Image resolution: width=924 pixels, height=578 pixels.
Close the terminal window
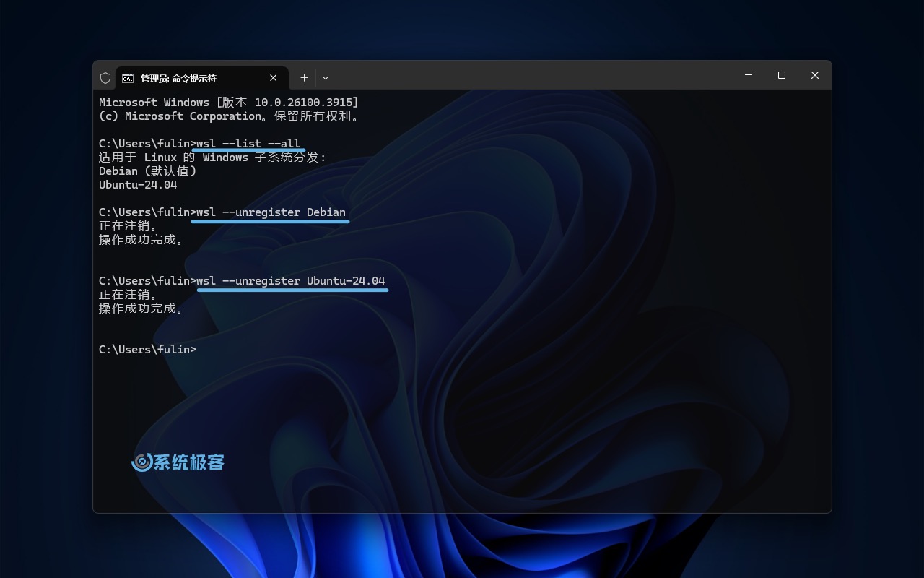coord(815,75)
